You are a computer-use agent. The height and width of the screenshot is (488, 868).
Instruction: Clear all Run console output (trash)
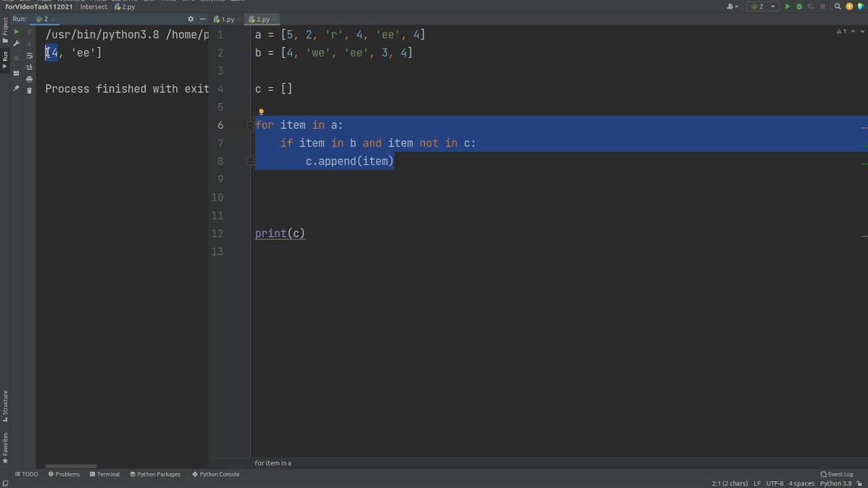click(29, 90)
